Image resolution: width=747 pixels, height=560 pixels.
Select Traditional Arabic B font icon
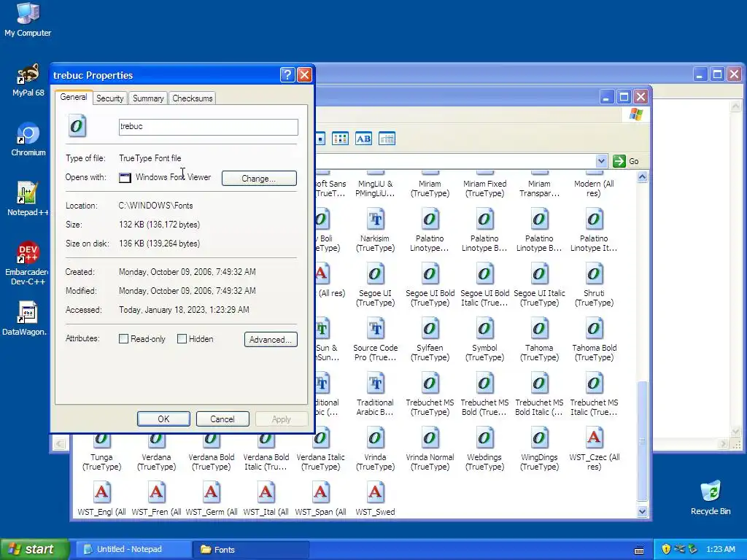pyautogui.click(x=376, y=394)
